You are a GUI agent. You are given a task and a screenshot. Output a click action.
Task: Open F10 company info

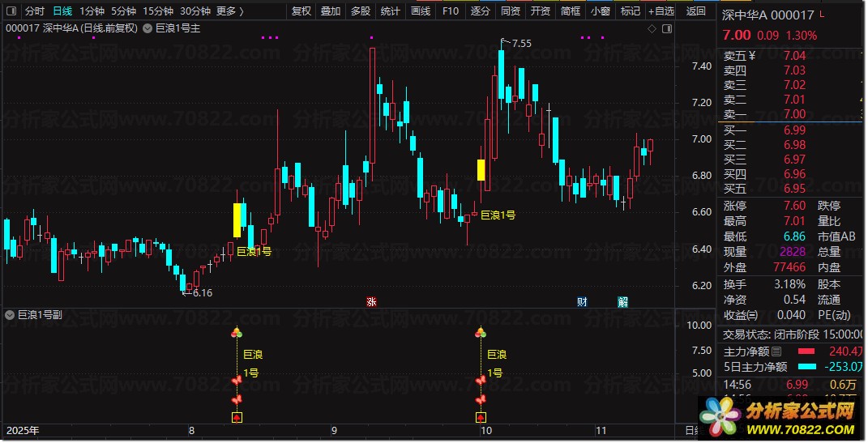coord(451,11)
